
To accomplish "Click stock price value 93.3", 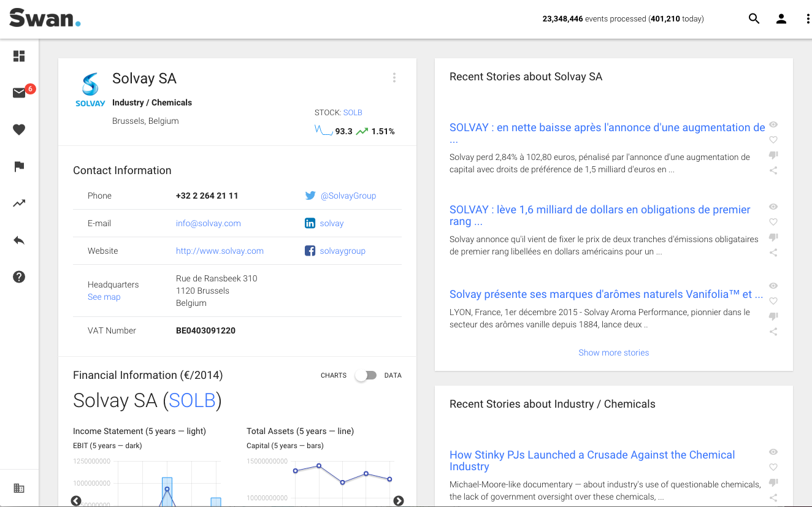I will (x=343, y=131).
